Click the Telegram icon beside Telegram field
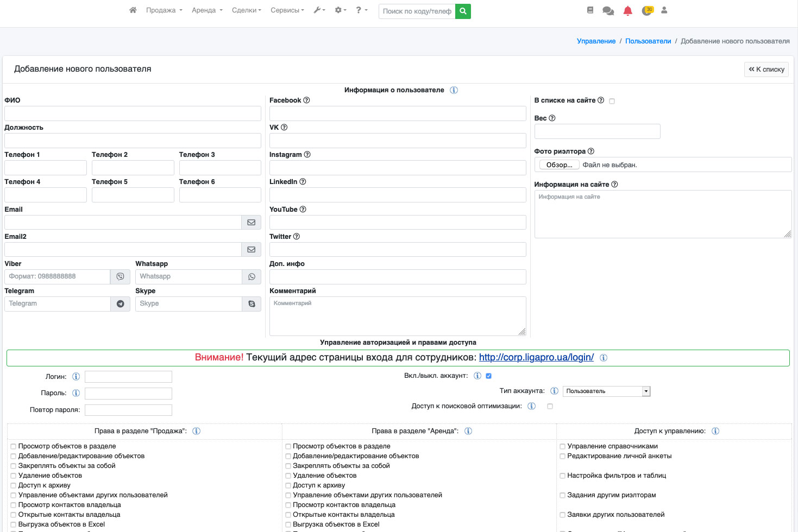Screen dimensions: 798x532 [120, 304]
